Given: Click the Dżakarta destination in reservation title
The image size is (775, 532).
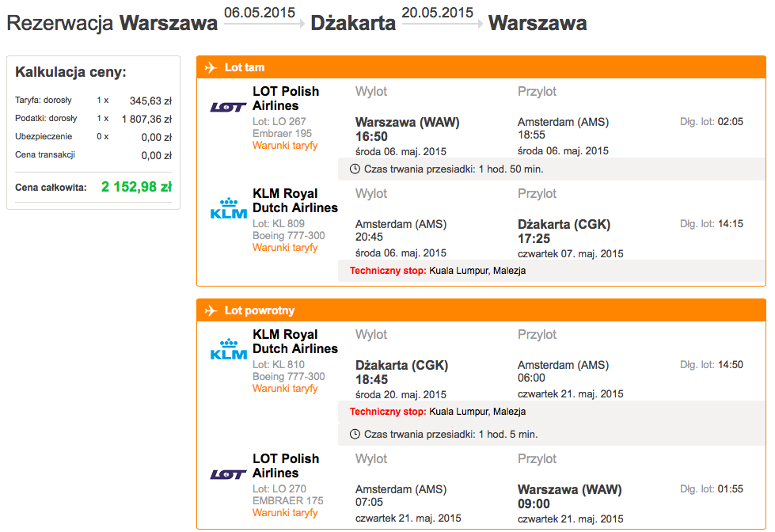Looking at the screenshot, I should point(353,23).
